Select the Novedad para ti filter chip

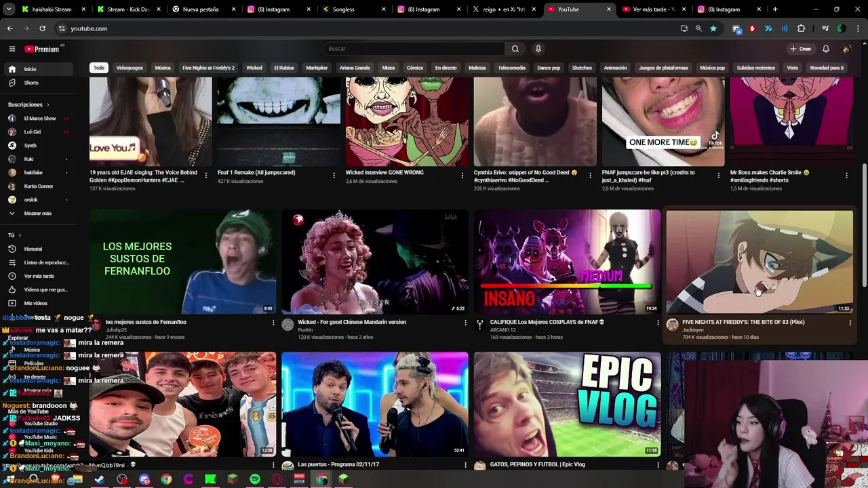tap(827, 68)
